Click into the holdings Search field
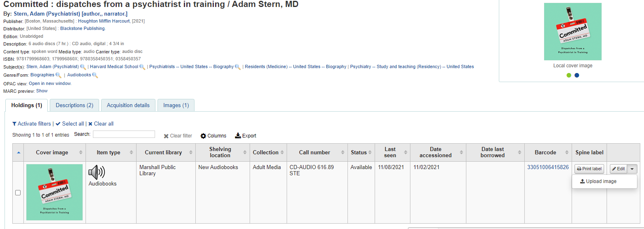The image size is (644, 229). pyautogui.click(x=124, y=134)
